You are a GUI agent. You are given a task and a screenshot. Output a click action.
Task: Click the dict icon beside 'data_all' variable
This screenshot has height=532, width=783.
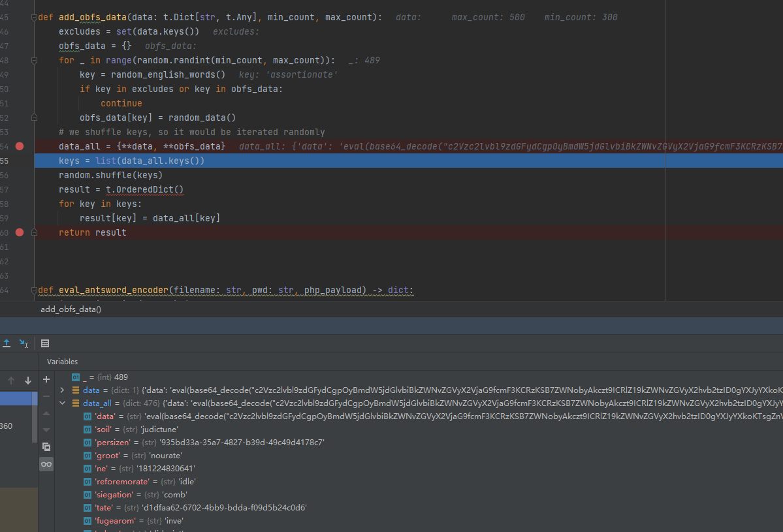(75, 403)
